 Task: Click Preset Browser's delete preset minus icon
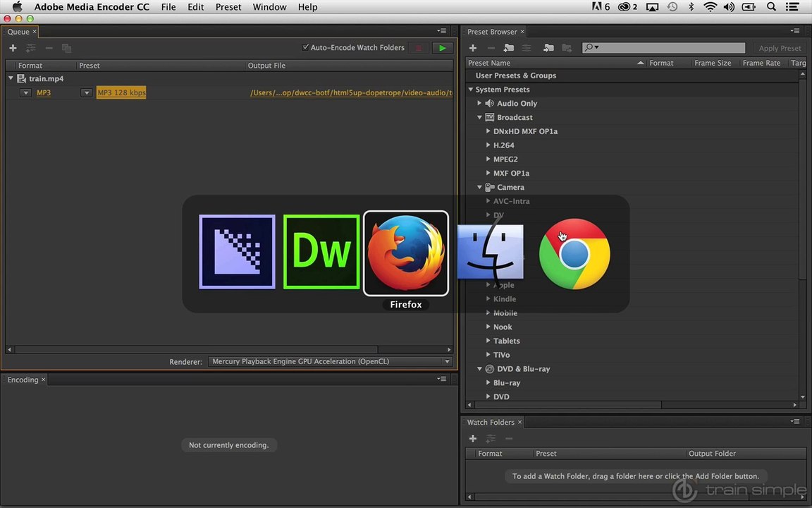click(491, 48)
